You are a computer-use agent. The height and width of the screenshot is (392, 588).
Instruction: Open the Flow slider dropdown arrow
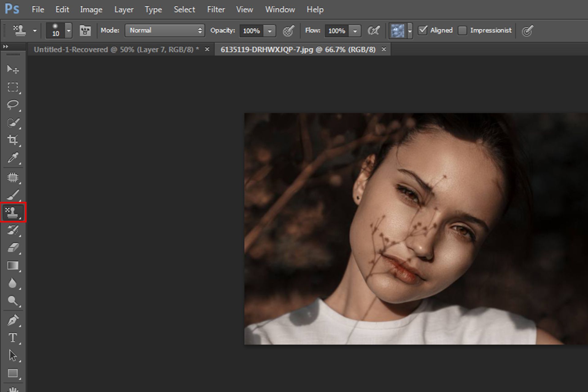click(355, 31)
